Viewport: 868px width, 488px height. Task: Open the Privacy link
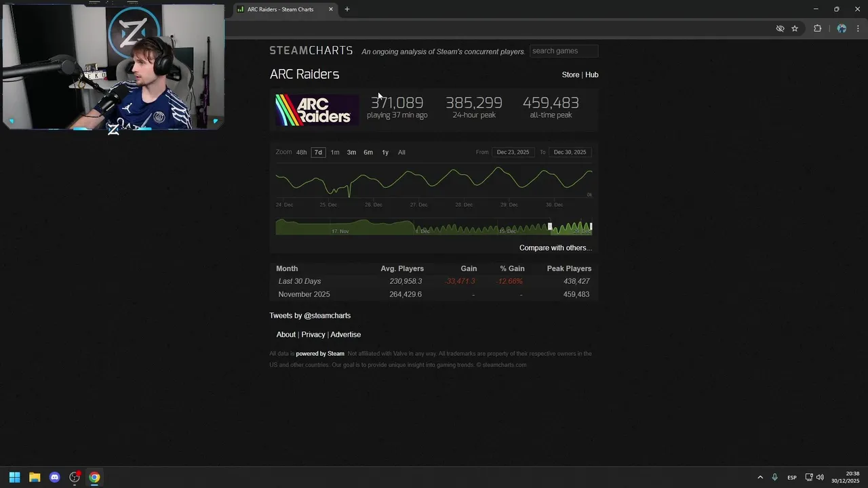tap(313, 335)
